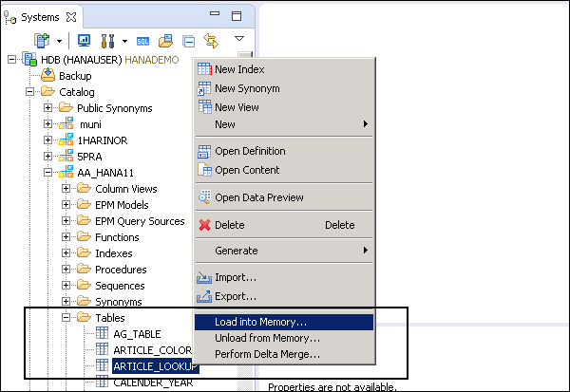Expand the Synonyms folder

[x=66, y=301]
